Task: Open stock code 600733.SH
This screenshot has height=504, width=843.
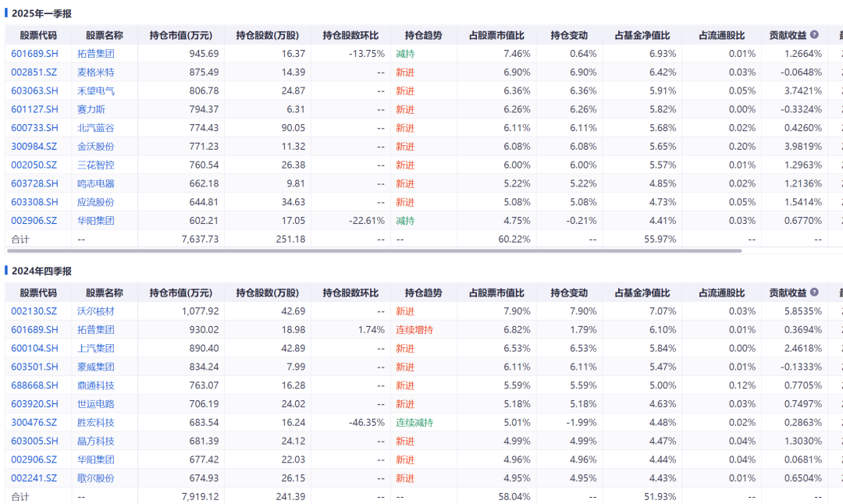Action: coord(34,128)
